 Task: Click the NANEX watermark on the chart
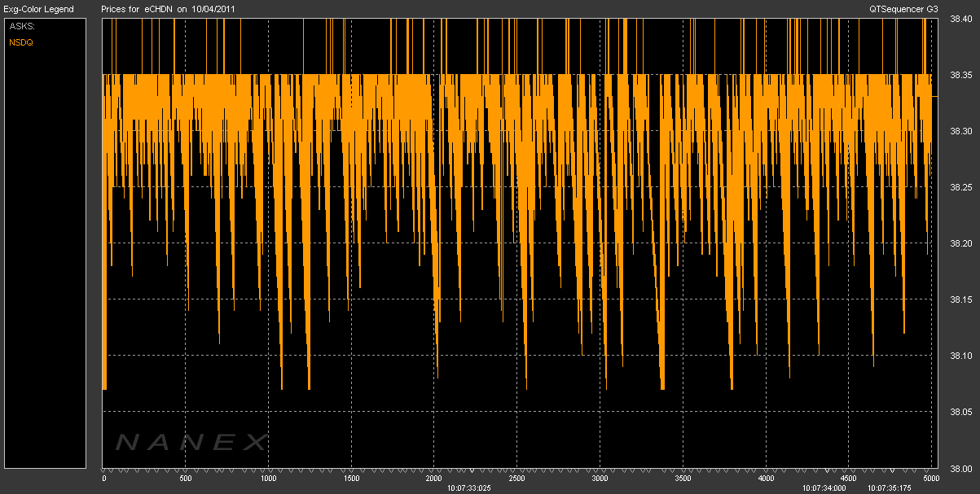(x=191, y=443)
